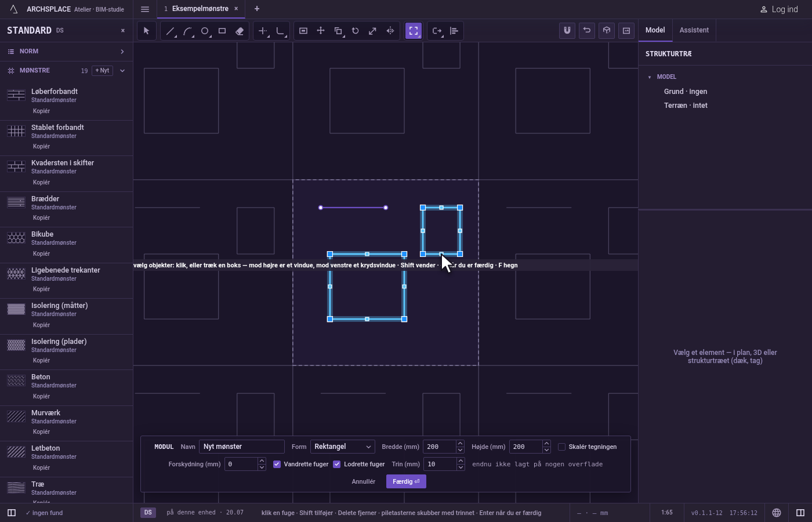Click the Færdig button
Viewport: 812px width, 522px height.
[406, 481]
